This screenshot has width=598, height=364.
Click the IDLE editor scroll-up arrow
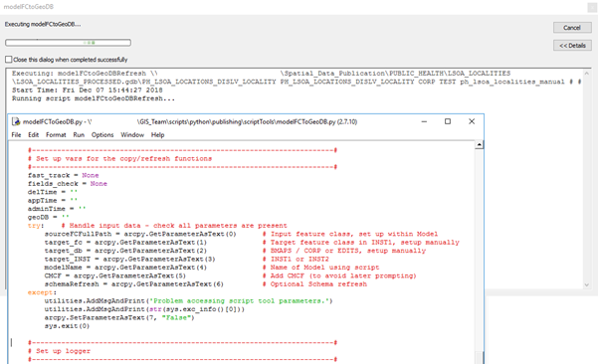pos(479,144)
